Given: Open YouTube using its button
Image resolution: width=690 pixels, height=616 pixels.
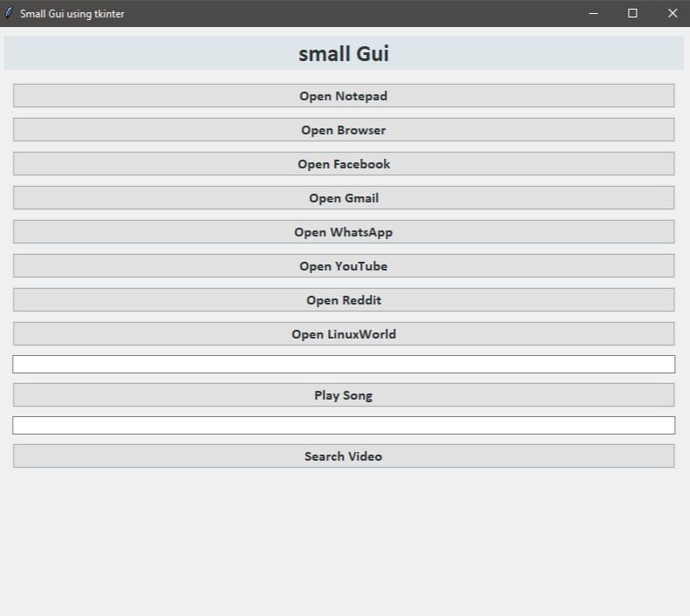Looking at the screenshot, I should point(344,266).
